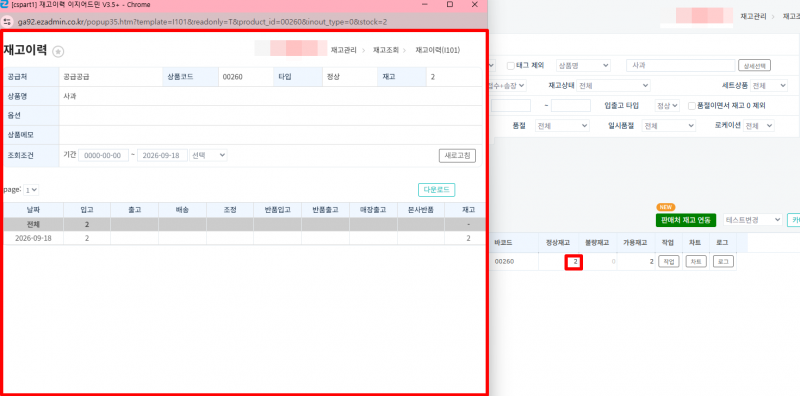Click barcode 00260 in main window row
Image resolution: width=800 pixels, height=396 pixels.
click(x=504, y=262)
